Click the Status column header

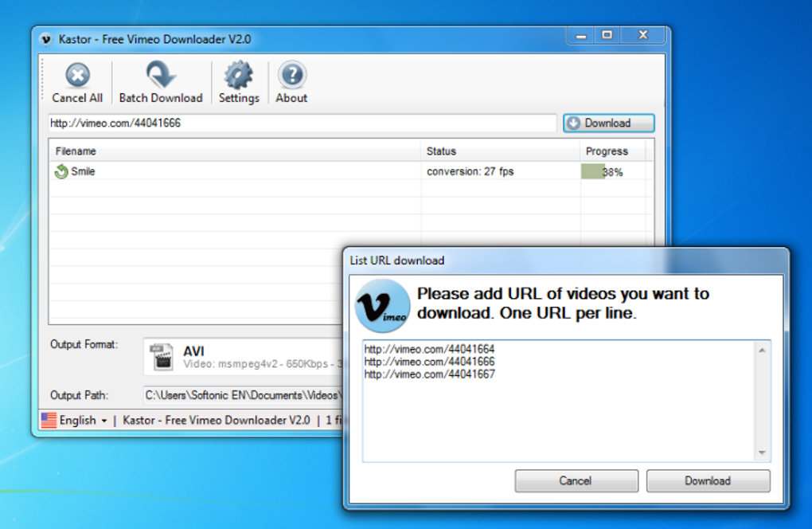(x=500, y=151)
